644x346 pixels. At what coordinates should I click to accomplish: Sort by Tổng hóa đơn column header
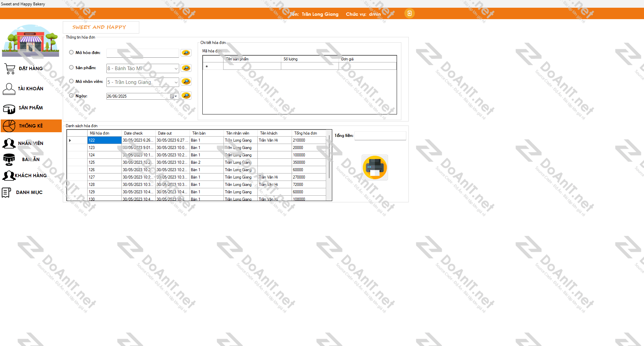[309, 133]
